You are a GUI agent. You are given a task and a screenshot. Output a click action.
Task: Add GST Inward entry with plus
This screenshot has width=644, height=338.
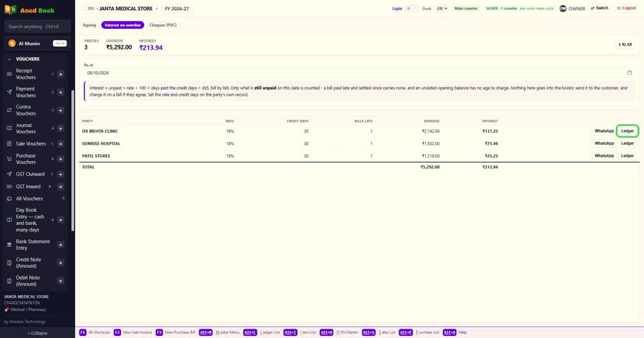click(x=60, y=186)
